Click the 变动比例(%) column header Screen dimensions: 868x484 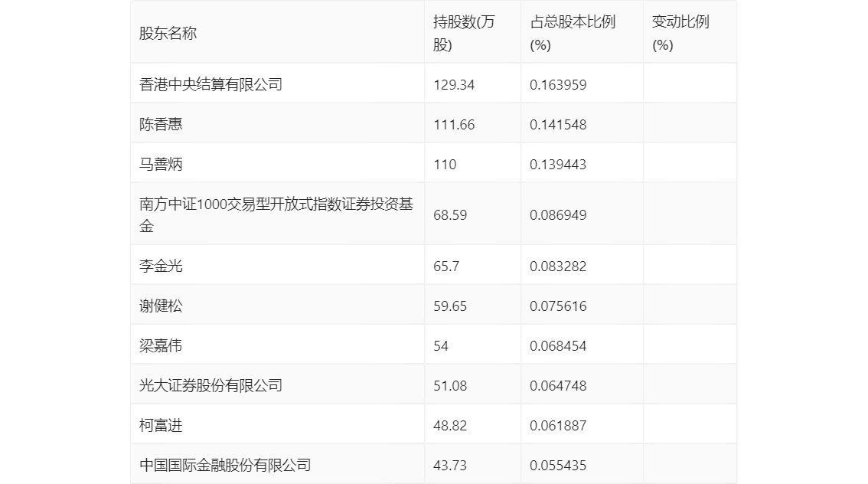click(x=680, y=33)
